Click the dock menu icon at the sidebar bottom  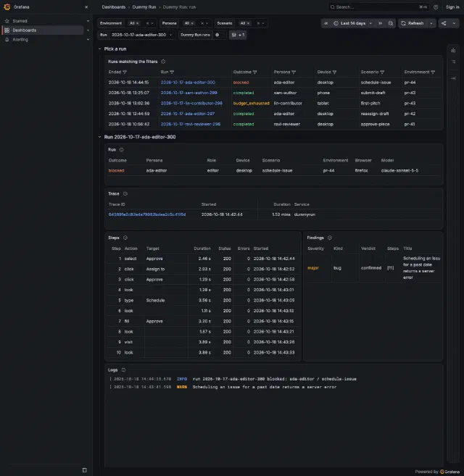pos(85,470)
